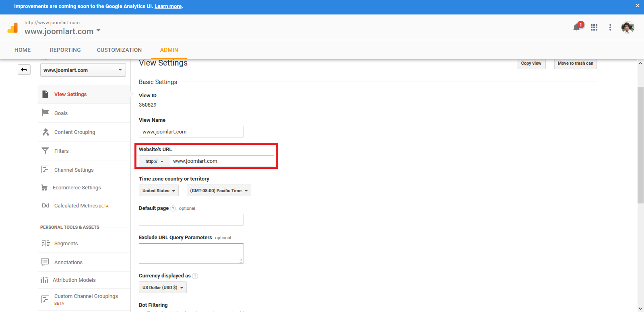The image size is (644, 312).
Task: Click the scrollbar up arrow
Action: coord(640,63)
